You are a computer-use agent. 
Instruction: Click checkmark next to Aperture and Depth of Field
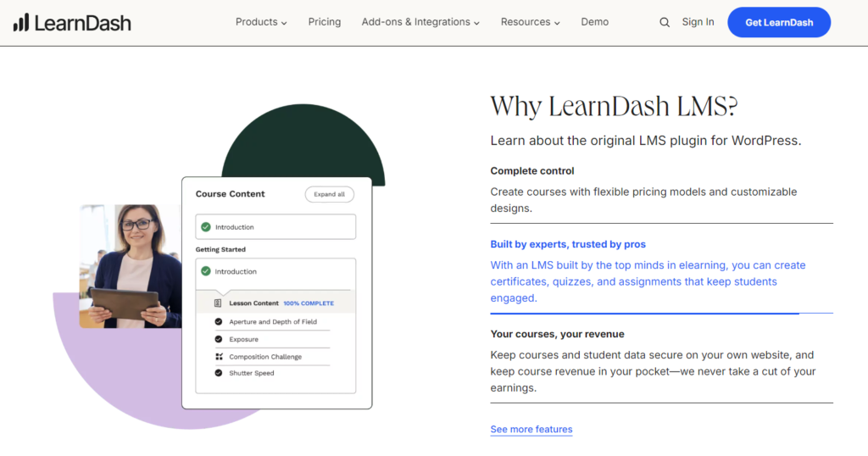219,322
